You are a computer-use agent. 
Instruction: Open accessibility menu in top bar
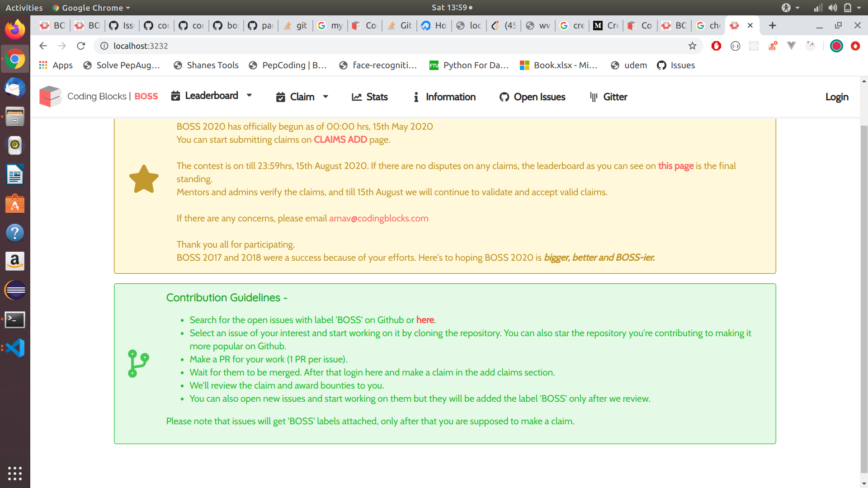point(790,8)
